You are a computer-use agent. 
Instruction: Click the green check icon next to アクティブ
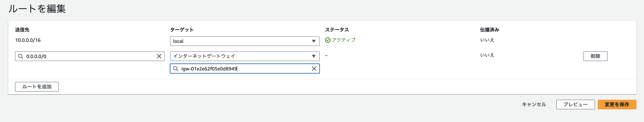(x=328, y=40)
